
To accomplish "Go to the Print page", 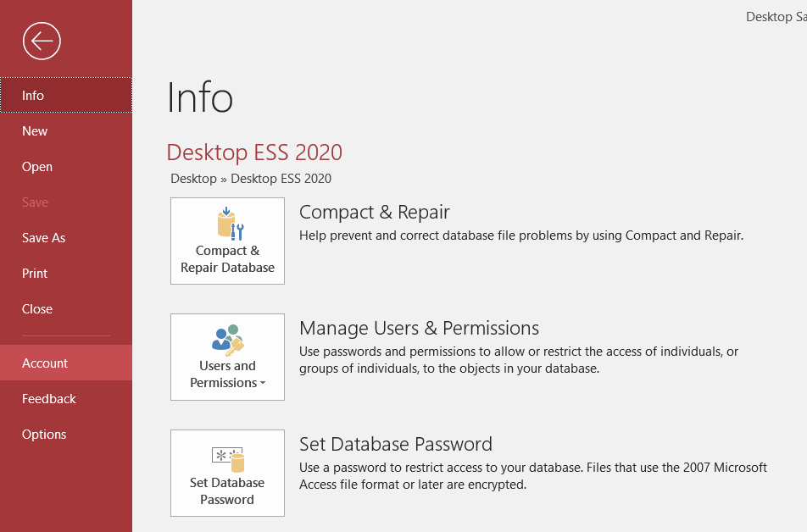I will [x=66, y=274].
